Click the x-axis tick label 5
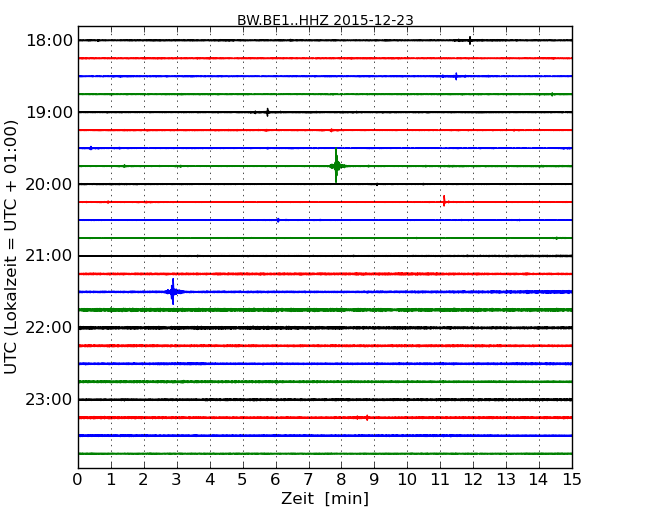Viewport: 650px width, 520px height. [x=243, y=480]
